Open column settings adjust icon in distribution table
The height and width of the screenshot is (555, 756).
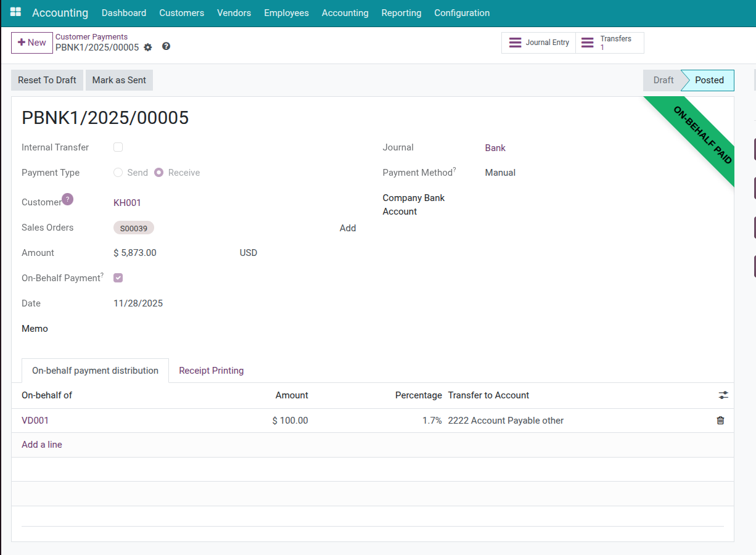point(723,395)
